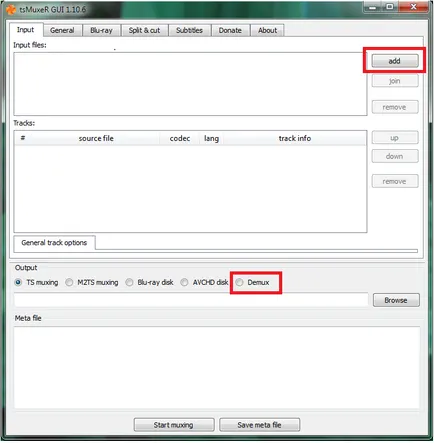Open the Blu-ray tab

[101, 30]
